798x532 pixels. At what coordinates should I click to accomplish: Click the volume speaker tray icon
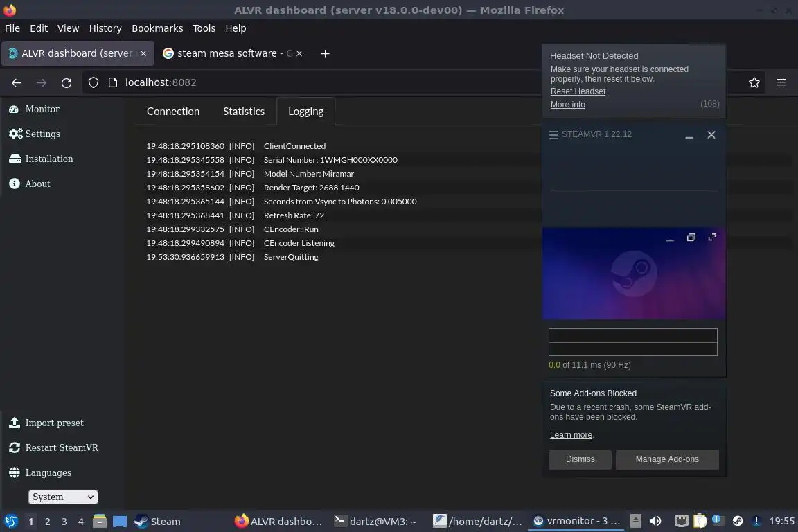[x=655, y=521]
